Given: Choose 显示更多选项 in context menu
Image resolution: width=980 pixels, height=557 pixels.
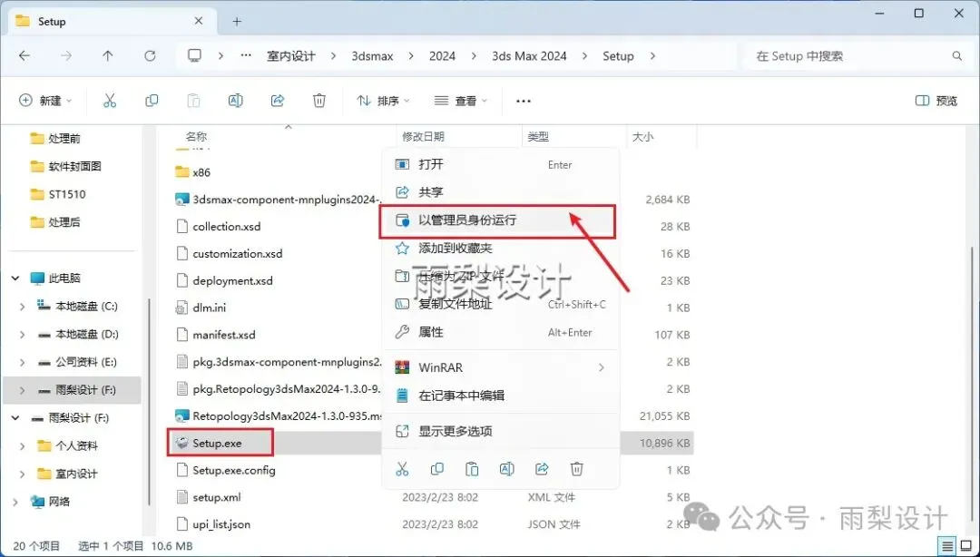Looking at the screenshot, I should pyautogui.click(x=500, y=431).
